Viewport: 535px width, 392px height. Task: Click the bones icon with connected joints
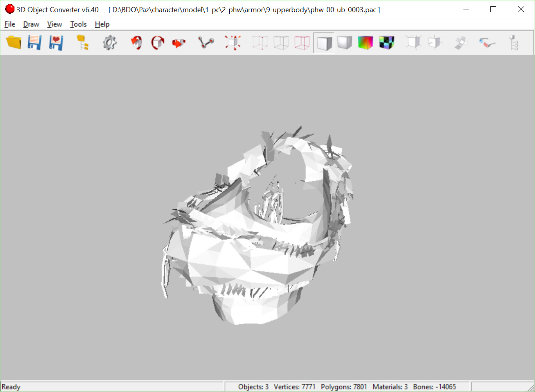[x=206, y=42]
